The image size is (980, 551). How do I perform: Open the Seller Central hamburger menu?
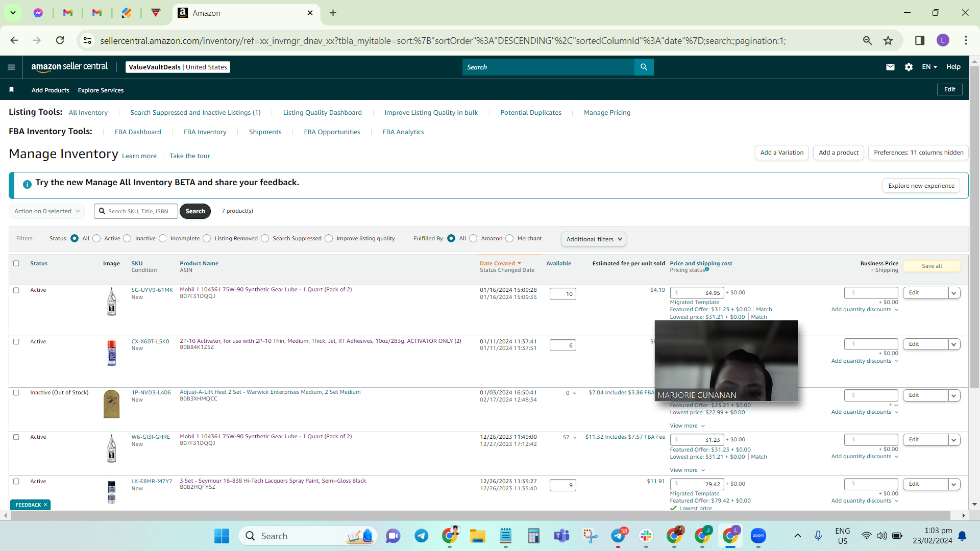[x=11, y=67]
